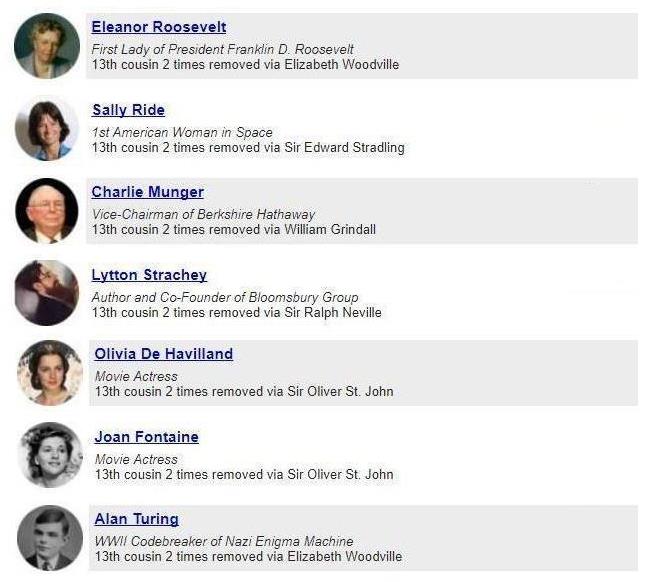
Task: Open the Joan Fontaine link
Action: pyautogui.click(x=146, y=437)
